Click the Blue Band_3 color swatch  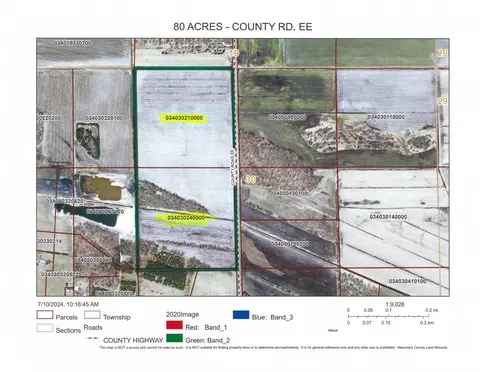coord(241,315)
